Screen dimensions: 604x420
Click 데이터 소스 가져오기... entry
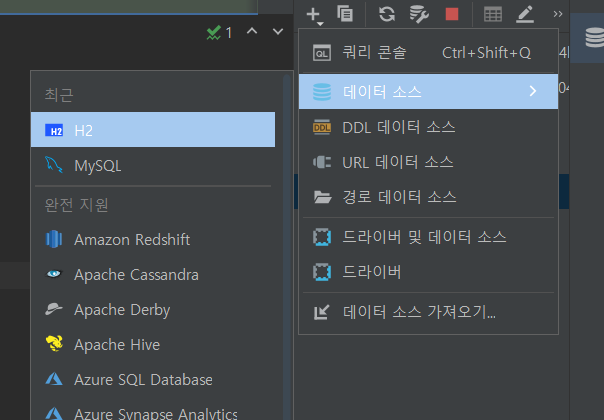click(428, 312)
